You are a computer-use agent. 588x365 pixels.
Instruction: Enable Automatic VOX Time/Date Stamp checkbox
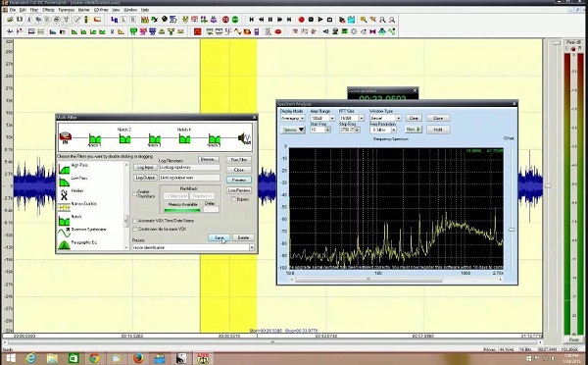click(135, 221)
